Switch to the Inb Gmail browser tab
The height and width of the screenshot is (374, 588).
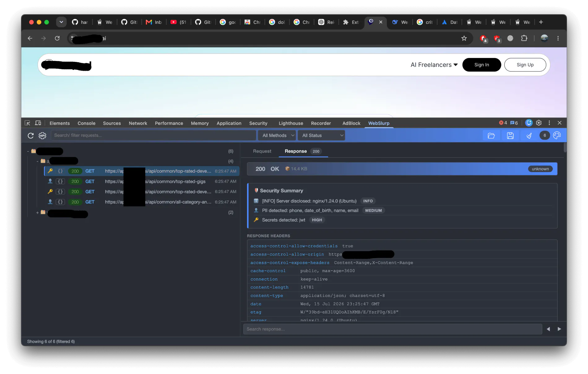click(154, 22)
